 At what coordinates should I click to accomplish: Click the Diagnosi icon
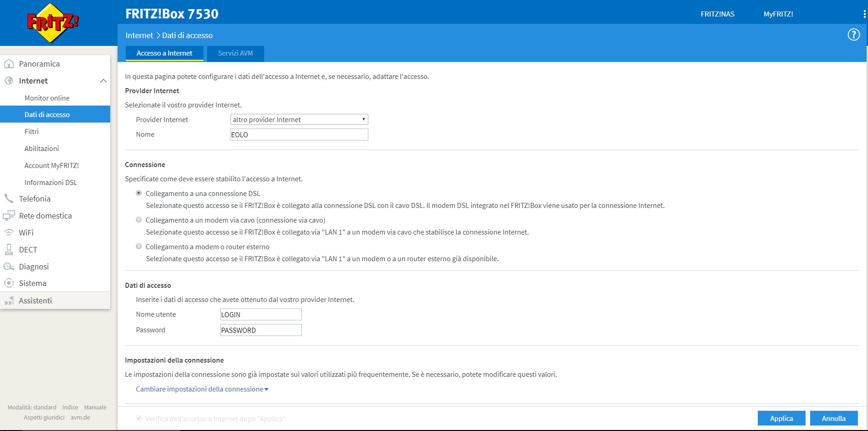9,267
